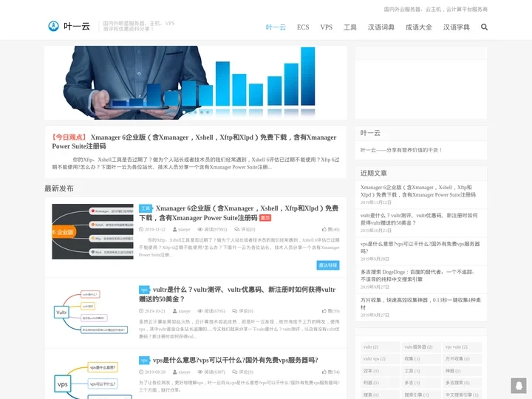532x399 pixels.
Task: Open the sidebar post 方片收集
Action: coord(420,304)
